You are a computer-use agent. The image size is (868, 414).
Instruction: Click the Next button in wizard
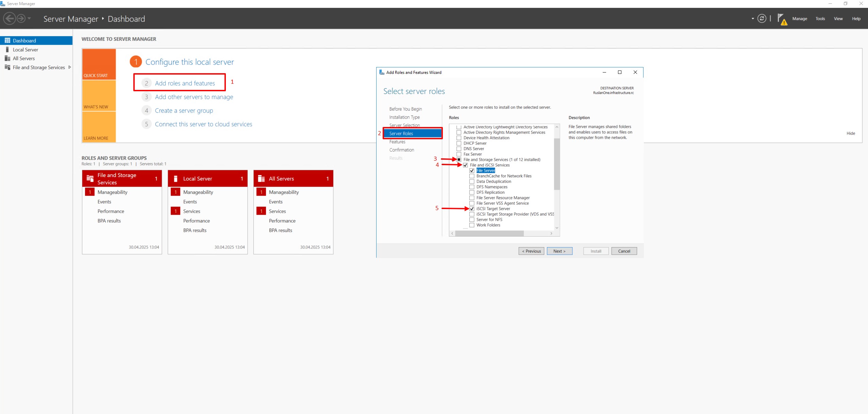560,251
